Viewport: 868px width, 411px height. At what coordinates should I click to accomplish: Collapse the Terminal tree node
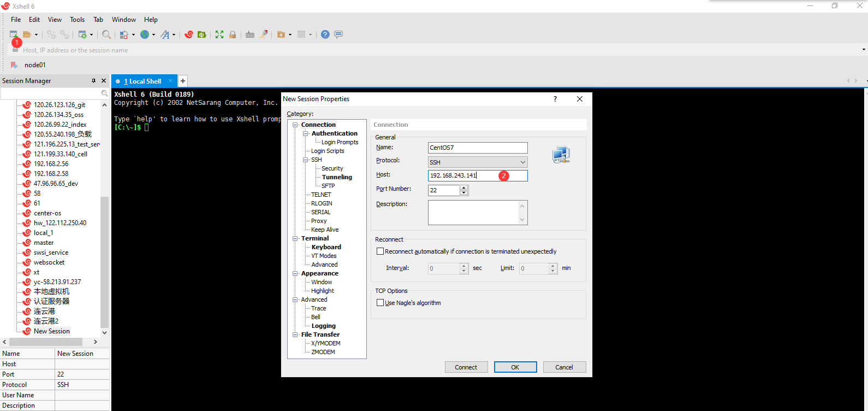(x=295, y=238)
